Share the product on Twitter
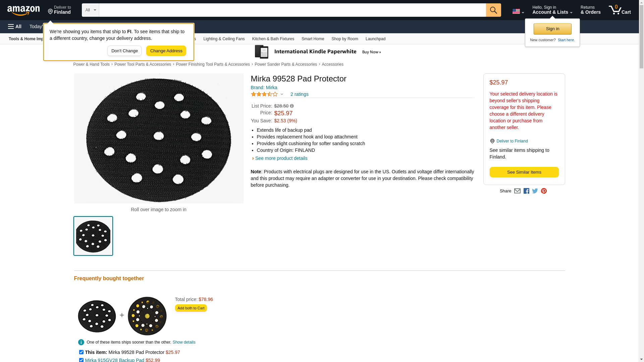 pos(535,191)
